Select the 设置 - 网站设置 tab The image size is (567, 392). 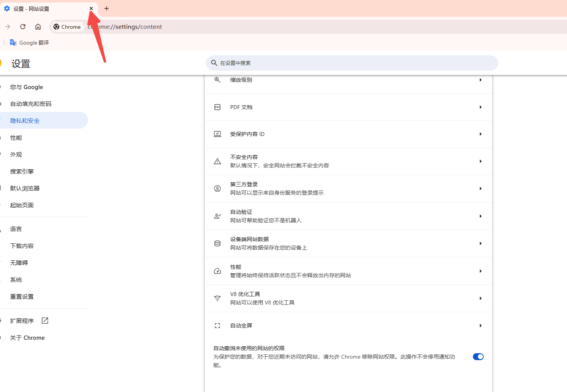(49, 8)
